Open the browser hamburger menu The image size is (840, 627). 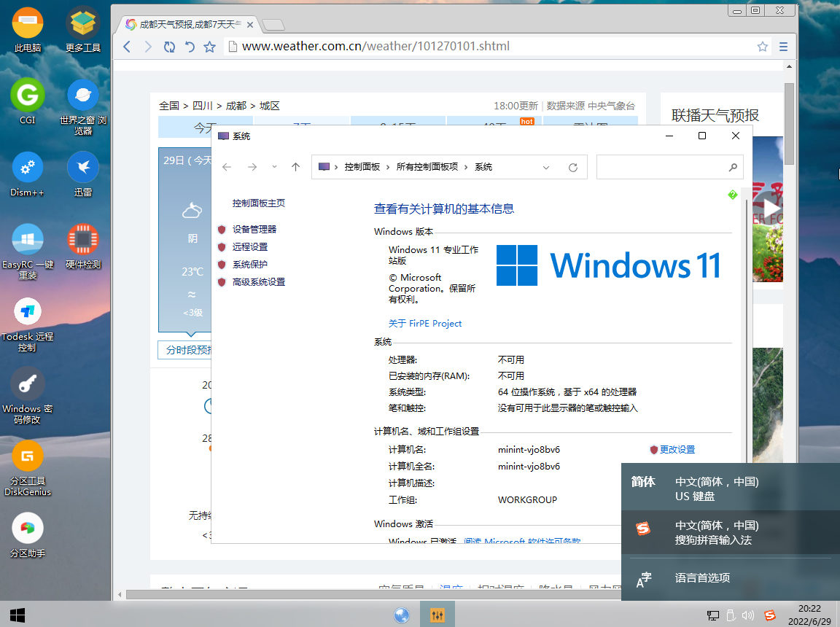click(x=783, y=47)
